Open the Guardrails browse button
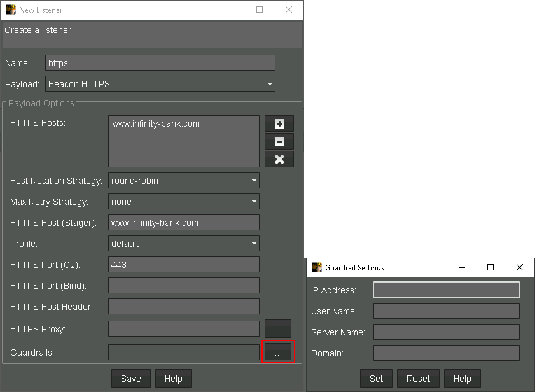This screenshot has height=392, width=535. [278, 352]
